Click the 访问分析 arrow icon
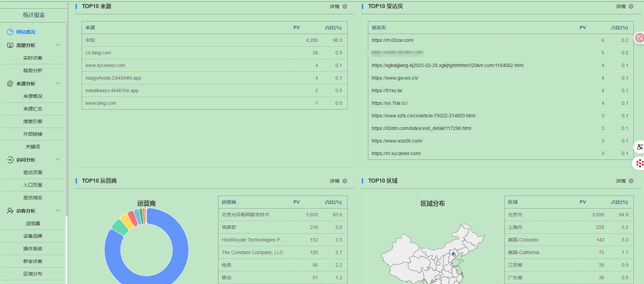Viewport: 644px width, 284px height. tap(10, 160)
